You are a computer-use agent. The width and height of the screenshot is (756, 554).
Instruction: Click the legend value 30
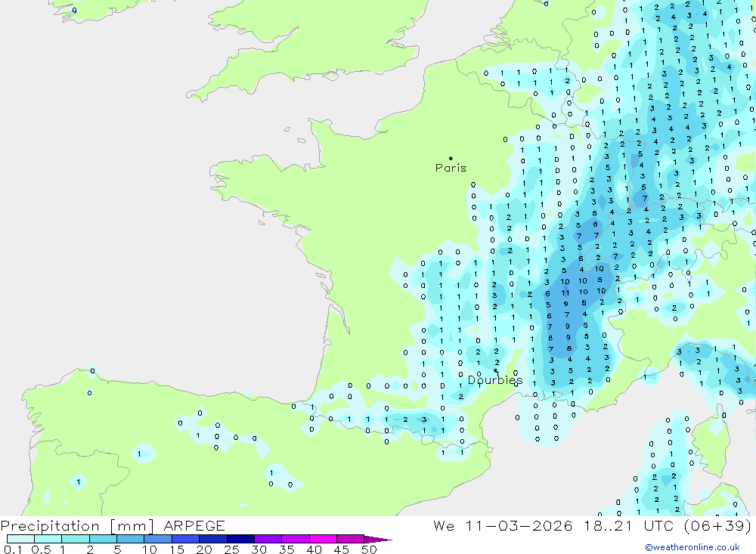point(259,549)
